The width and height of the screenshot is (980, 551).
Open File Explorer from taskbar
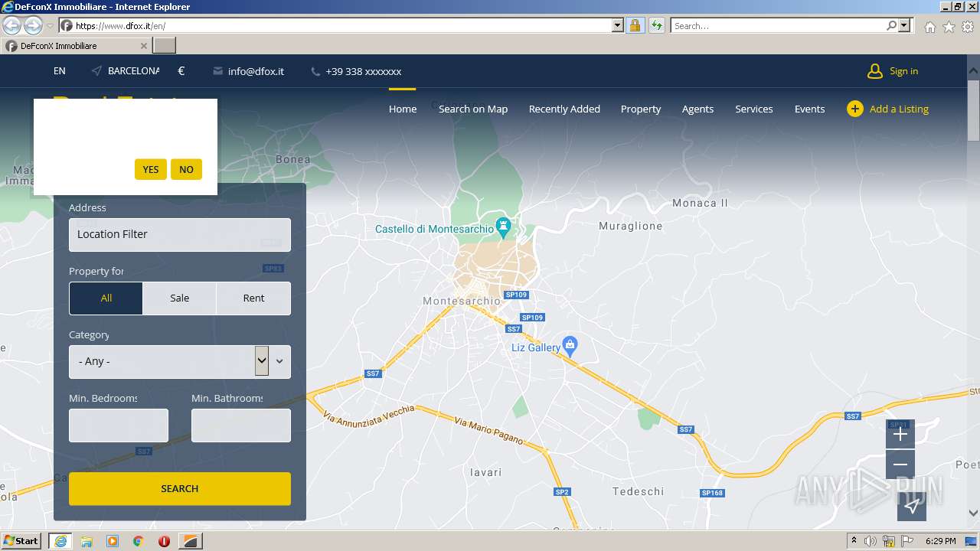[x=87, y=541]
